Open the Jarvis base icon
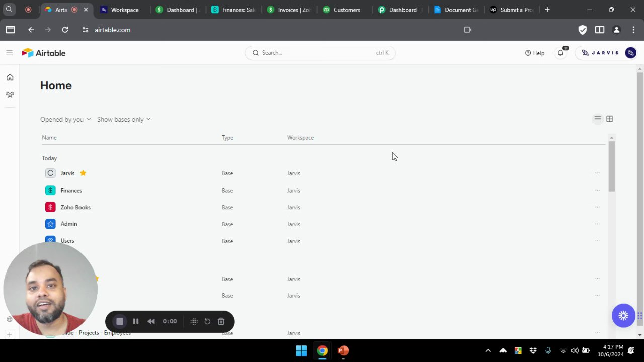Image resolution: width=644 pixels, height=362 pixels. pos(50,173)
